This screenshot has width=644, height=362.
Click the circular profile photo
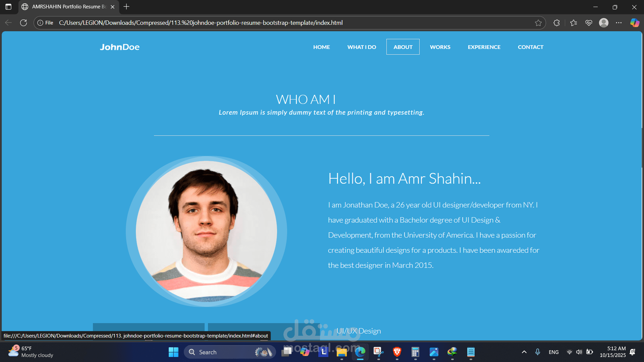[206, 231]
